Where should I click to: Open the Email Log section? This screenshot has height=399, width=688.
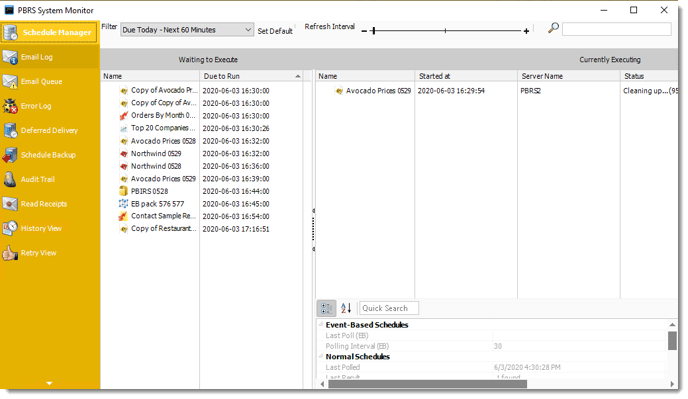pos(49,57)
